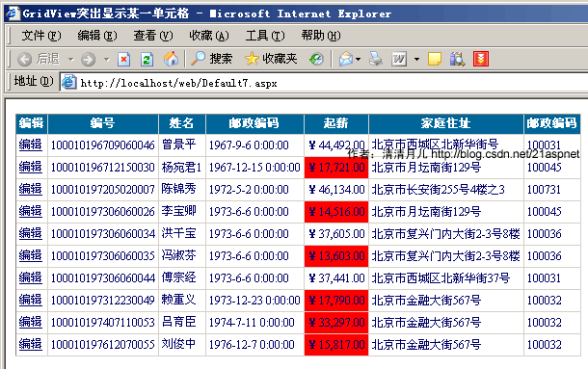Image resolution: width=588 pixels, height=369 pixels.
Task: Open the Mail dropdown arrow
Action: pyautogui.click(x=358, y=59)
